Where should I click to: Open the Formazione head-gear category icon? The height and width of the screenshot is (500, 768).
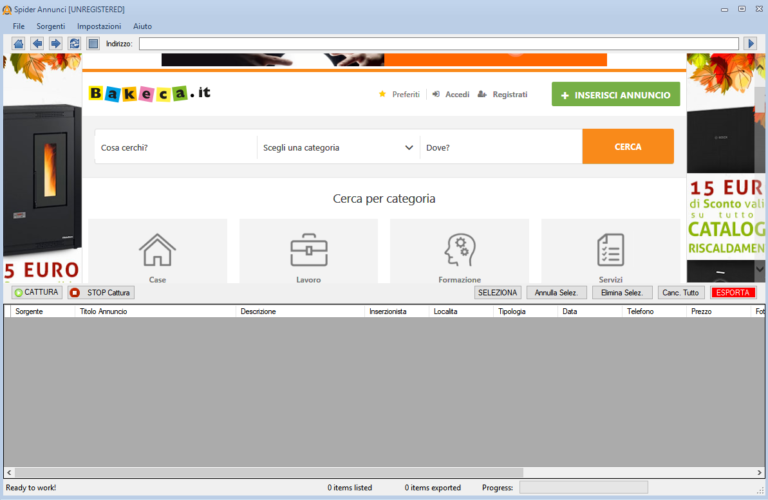click(459, 249)
